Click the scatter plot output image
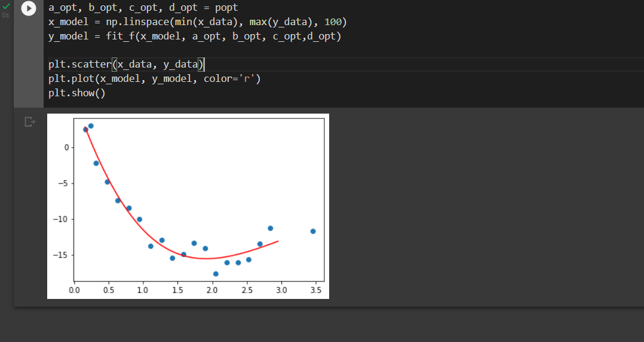 (x=188, y=206)
